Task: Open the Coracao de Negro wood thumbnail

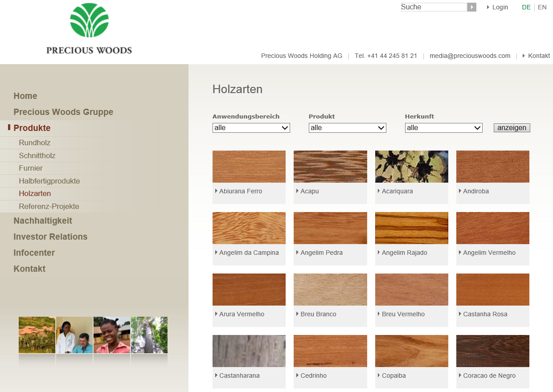Action: coord(493,351)
